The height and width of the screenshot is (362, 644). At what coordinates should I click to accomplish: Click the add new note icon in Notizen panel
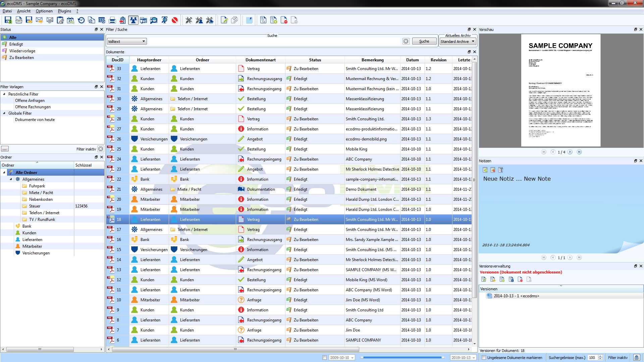pyautogui.click(x=485, y=170)
